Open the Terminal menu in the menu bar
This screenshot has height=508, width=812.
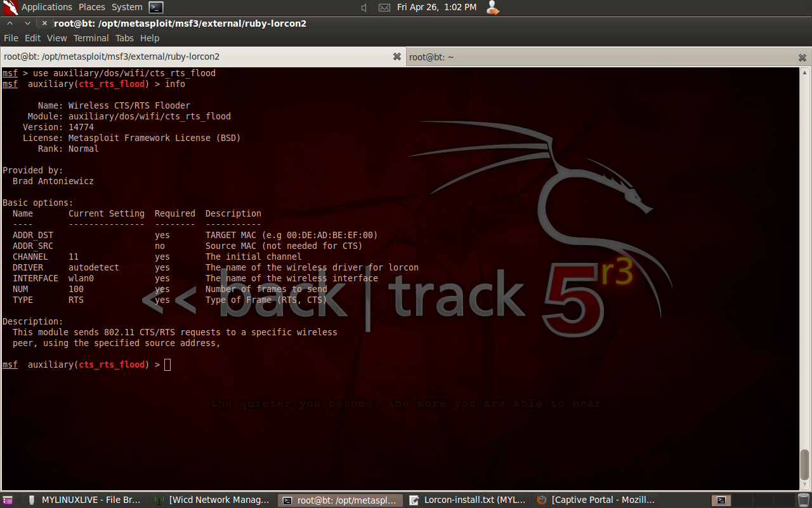pyautogui.click(x=91, y=38)
